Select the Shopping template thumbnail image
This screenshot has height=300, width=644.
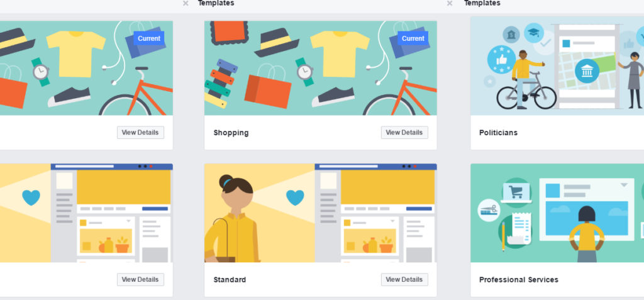[x=320, y=68]
